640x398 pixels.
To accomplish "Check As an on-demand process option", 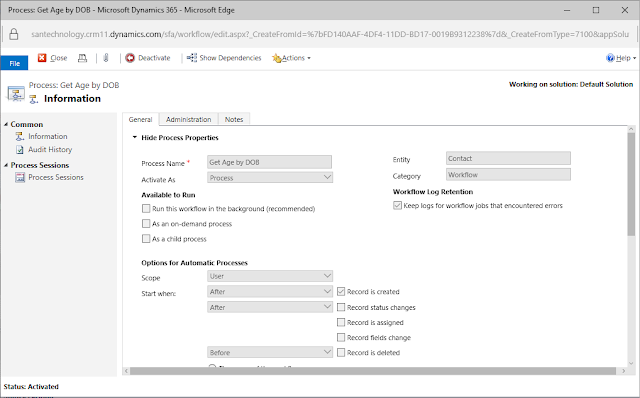I will click(146, 223).
